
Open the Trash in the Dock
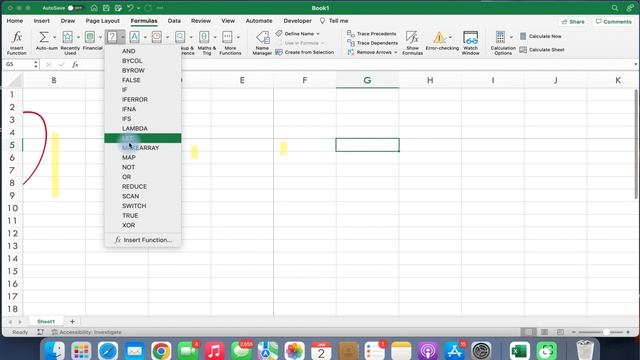(x=585, y=351)
